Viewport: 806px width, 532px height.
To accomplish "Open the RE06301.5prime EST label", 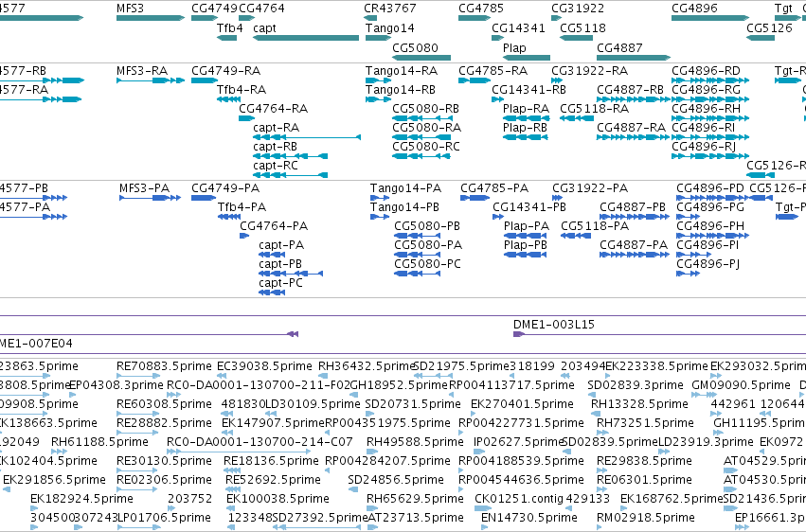I will (644, 480).
